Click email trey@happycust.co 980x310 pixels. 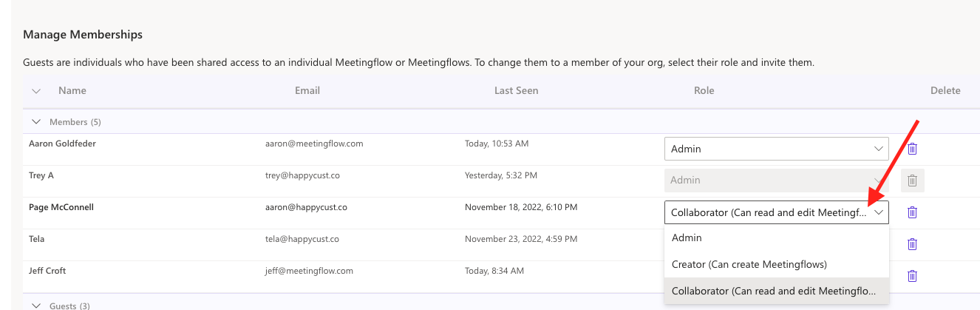click(x=302, y=175)
